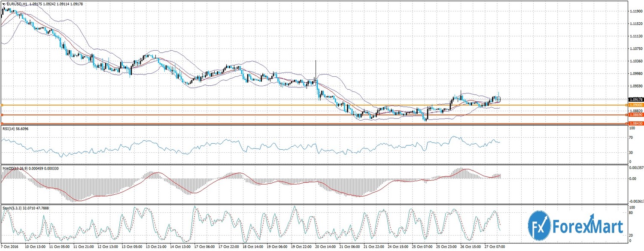Click the chart menu triangle beside EURUSD,H1

pos(4,4)
